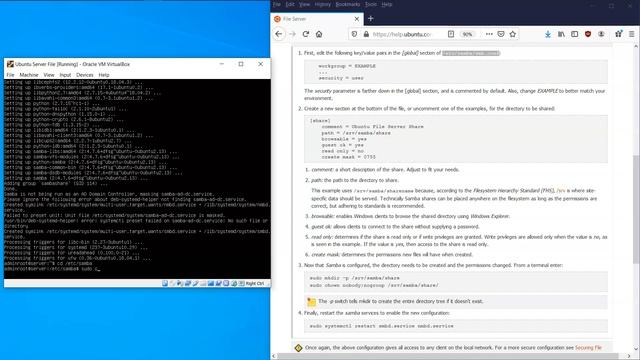Click VirtualBox shared folders status icon
The image size is (640, 360).
[203, 283]
